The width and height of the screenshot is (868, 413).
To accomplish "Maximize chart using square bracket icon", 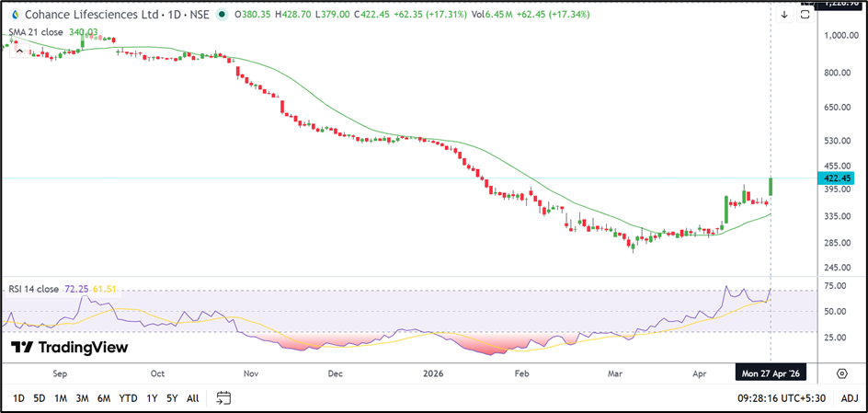I will tap(804, 16).
